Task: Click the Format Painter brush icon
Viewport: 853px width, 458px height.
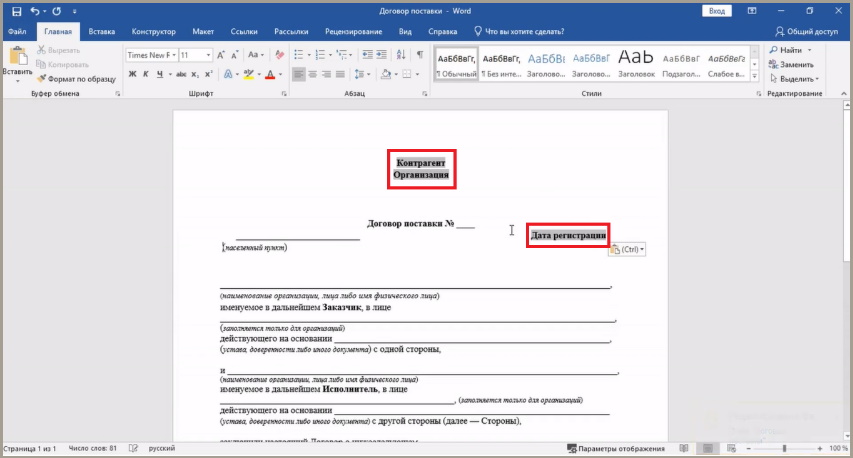Action: [41, 79]
